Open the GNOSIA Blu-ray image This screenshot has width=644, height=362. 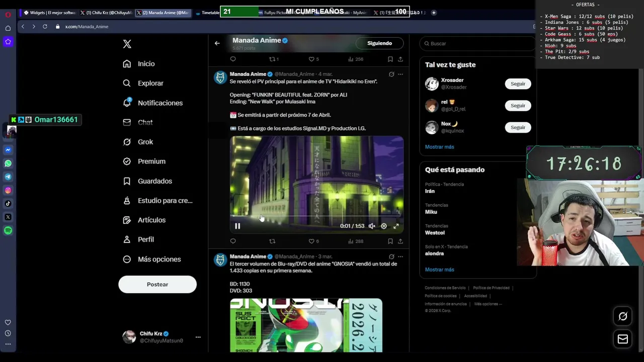pos(306,325)
